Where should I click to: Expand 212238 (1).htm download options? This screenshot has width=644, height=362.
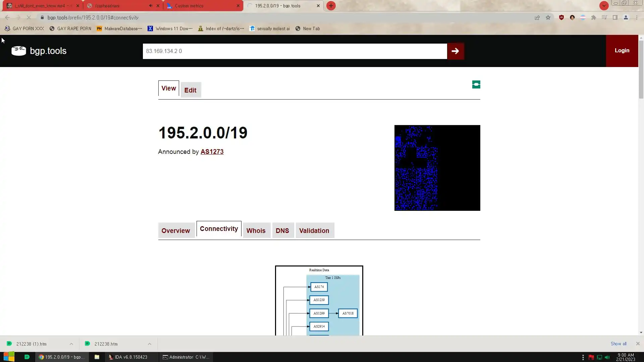click(x=71, y=344)
